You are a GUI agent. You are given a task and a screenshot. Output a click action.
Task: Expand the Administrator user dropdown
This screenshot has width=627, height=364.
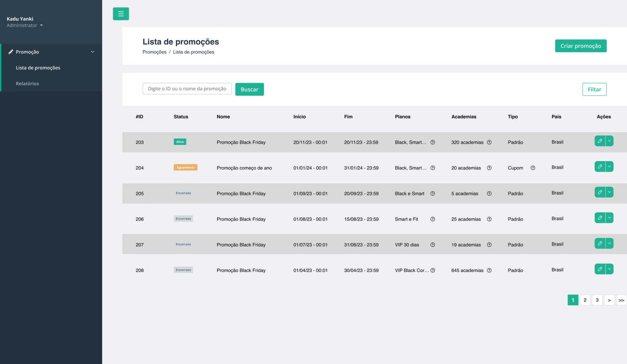[25, 25]
